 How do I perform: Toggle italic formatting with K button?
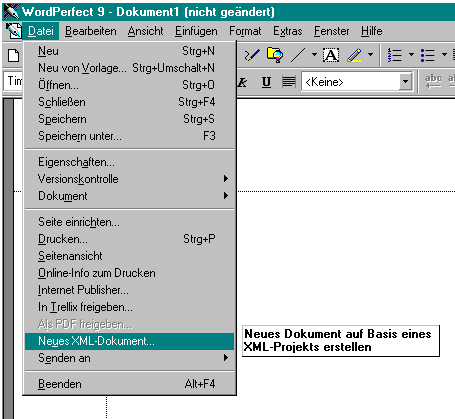243,82
